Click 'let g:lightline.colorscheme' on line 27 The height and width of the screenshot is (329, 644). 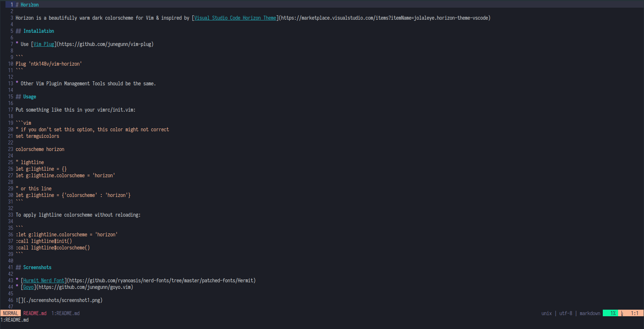pos(65,175)
